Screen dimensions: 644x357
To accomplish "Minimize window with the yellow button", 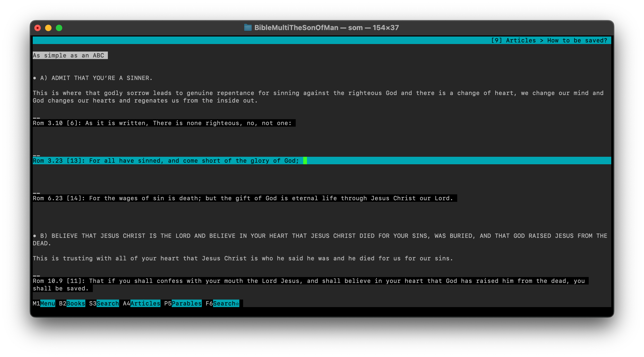I will coord(48,28).
